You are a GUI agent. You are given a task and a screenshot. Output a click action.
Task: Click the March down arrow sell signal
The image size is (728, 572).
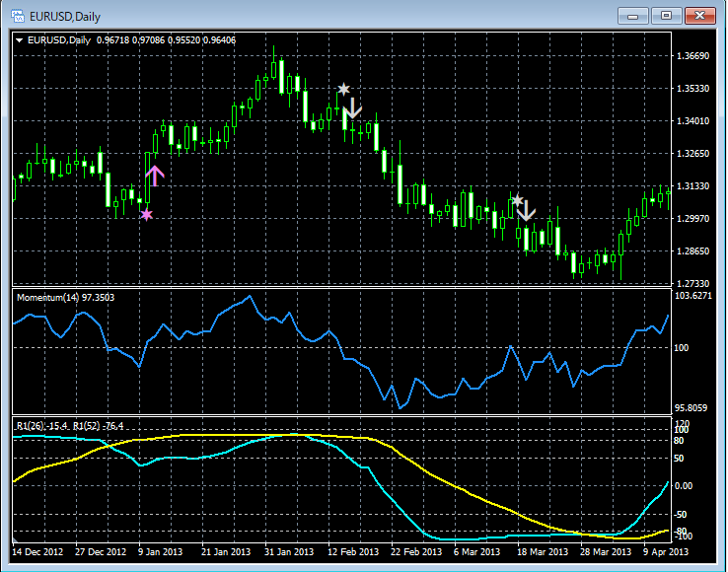pos(527,210)
